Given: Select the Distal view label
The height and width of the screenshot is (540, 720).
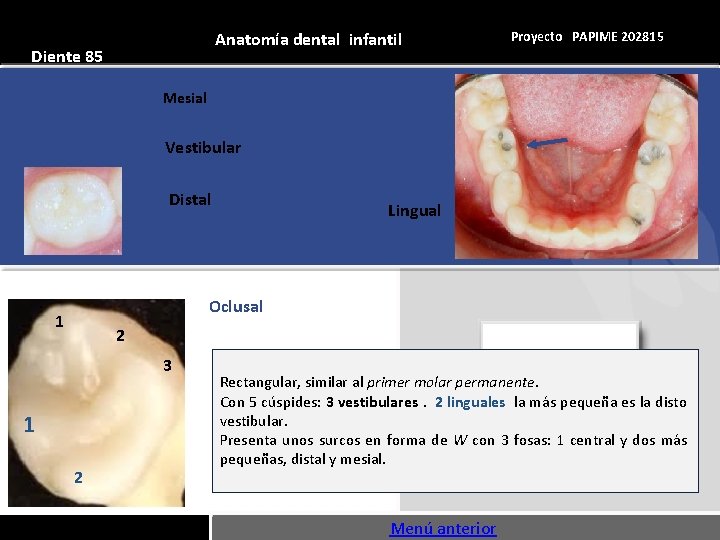Looking at the screenshot, I should pos(190,199).
